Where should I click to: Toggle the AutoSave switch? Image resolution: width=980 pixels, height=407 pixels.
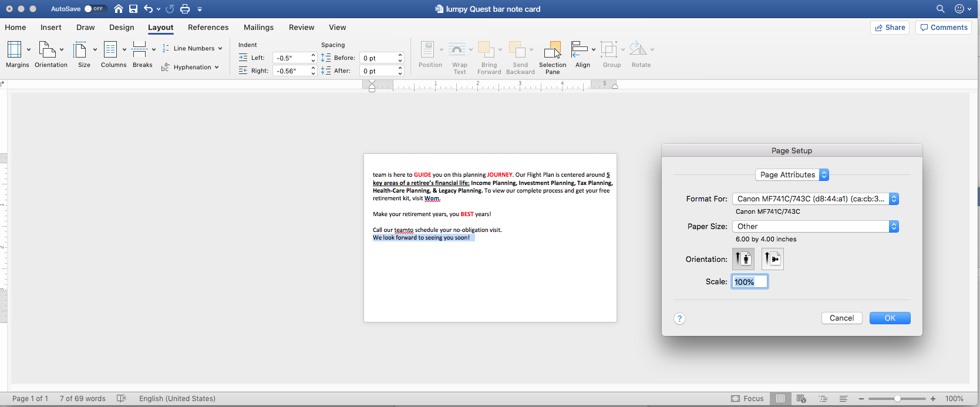[94, 9]
